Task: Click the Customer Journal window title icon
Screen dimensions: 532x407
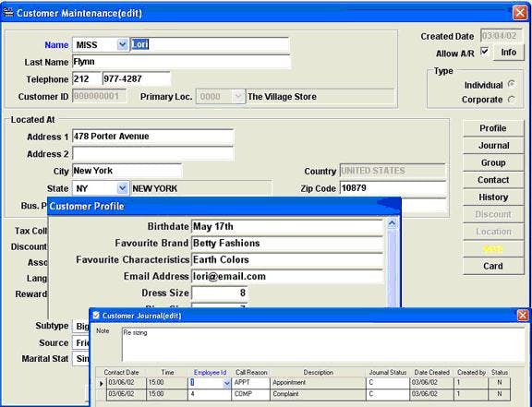Action: coord(96,316)
